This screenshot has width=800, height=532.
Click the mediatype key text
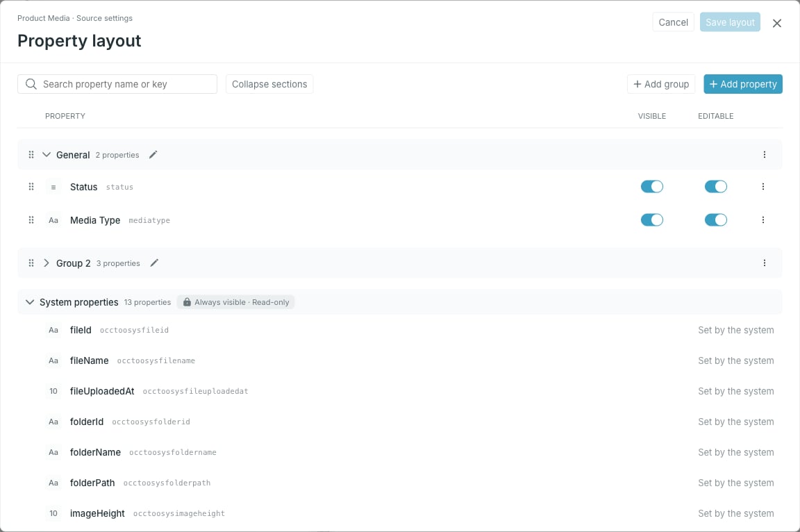(149, 220)
